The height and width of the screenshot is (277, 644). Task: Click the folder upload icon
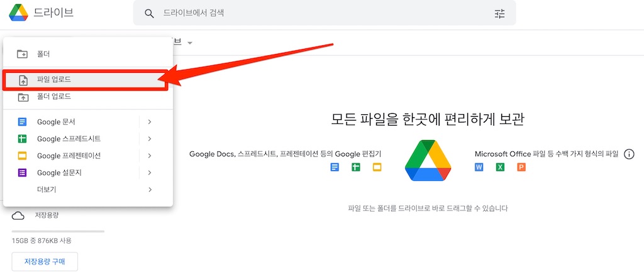coord(23,97)
